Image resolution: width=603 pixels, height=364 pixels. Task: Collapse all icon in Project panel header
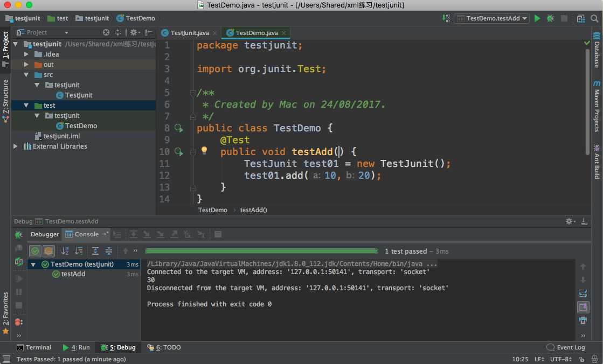click(x=117, y=32)
